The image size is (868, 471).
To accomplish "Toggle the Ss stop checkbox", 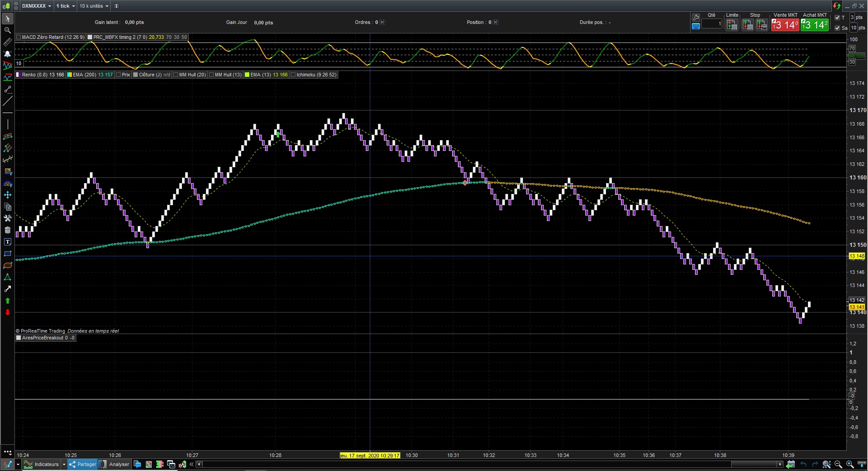I will coord(837,28).
